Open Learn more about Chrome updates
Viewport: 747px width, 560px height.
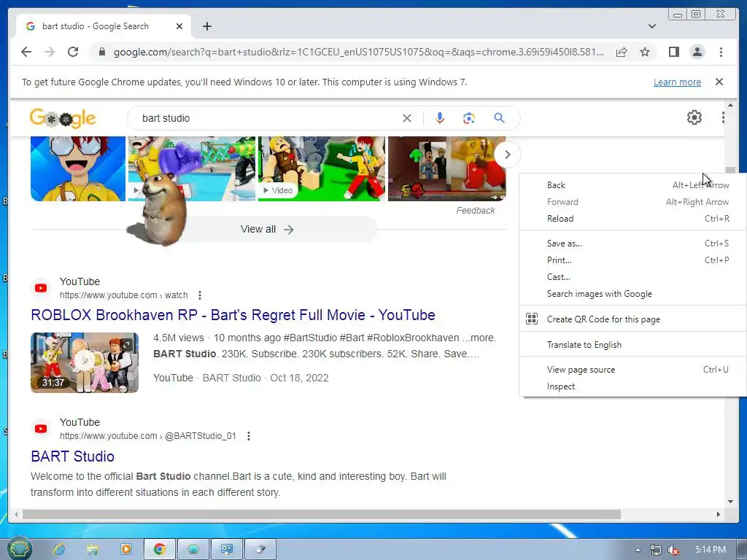(x=677, y=82)
